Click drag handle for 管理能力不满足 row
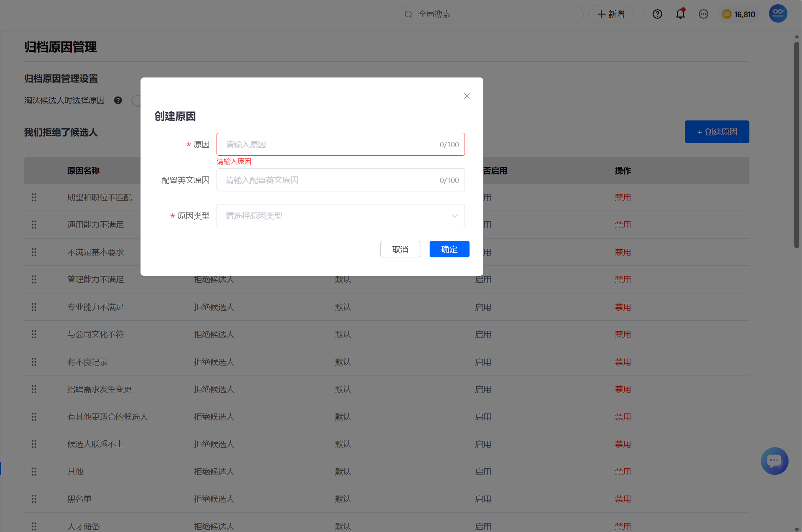Viewport: 802px width, 532px height. tap(34, 279)
